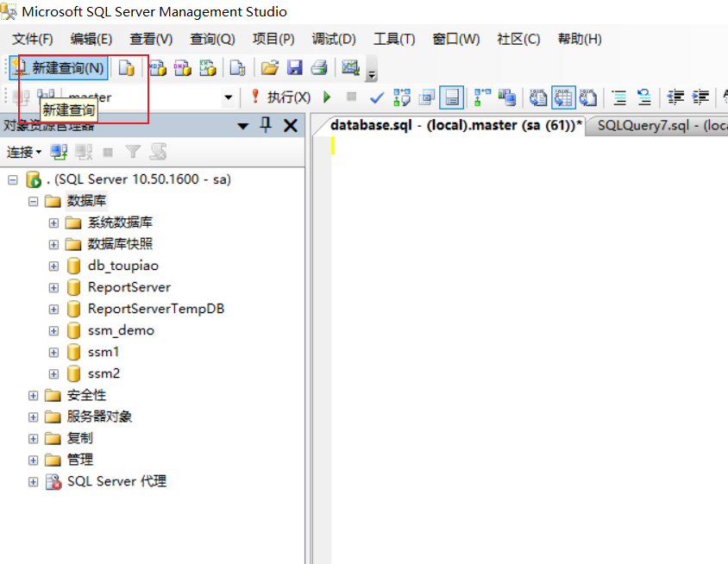This screenshot has height=564, width=728.
Task: Select the ssm1 database
Action: point(104,352)
